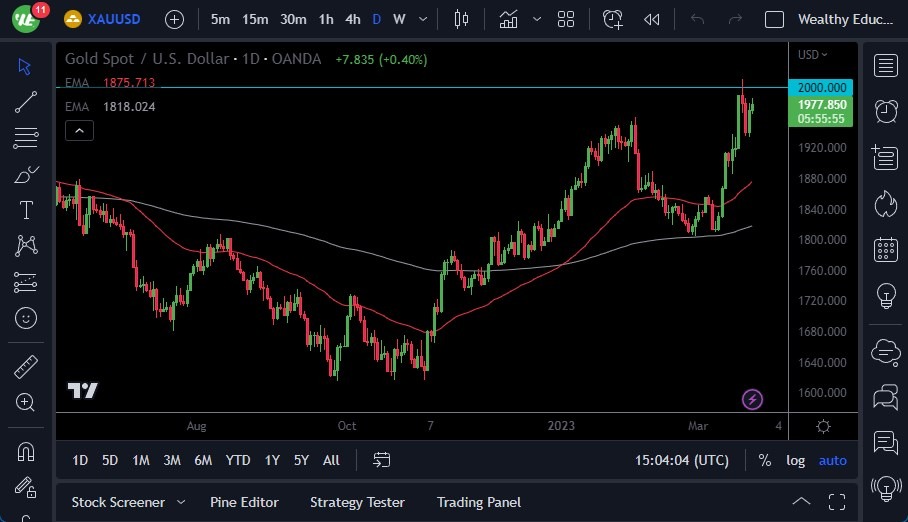Click the alerts alarm clock icon
Screen dimensions: 908x522
885,111
